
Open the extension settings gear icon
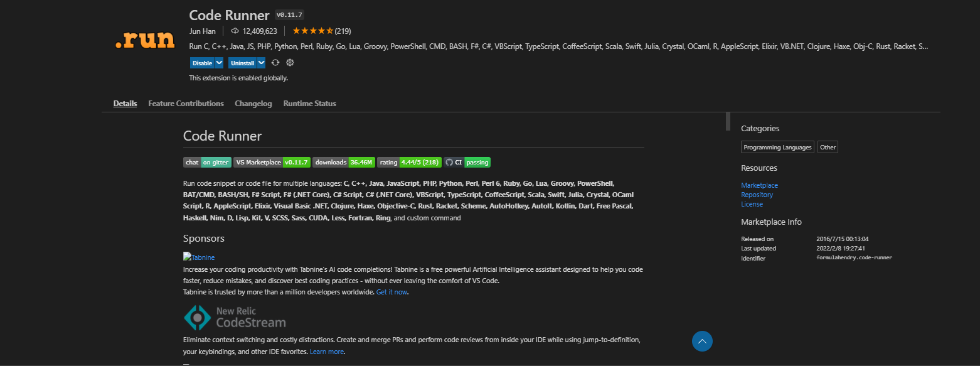point(290,63)
